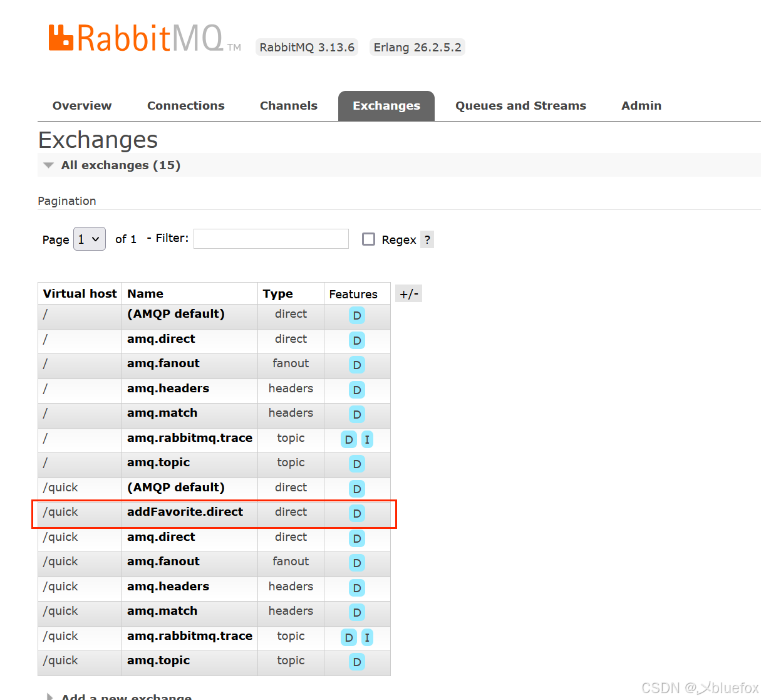The image size is (761, 700).
Task: Open the Admin tab
Action: coord(641,106)
